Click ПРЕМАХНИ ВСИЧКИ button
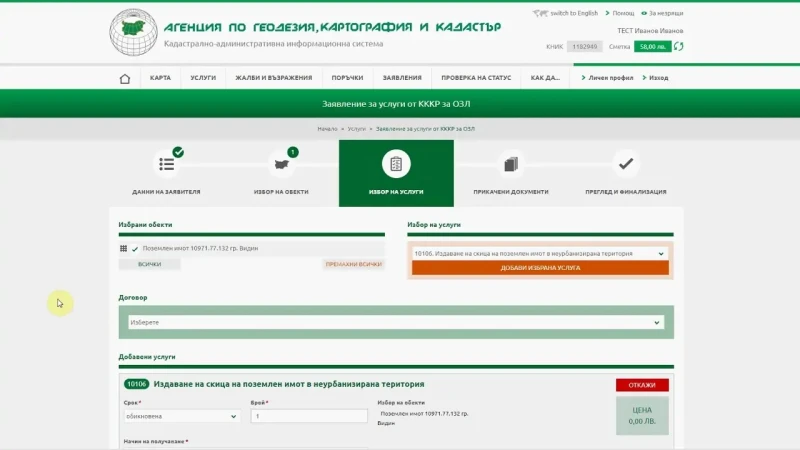The width and height of the screenshot is (800, 450). 354,264
